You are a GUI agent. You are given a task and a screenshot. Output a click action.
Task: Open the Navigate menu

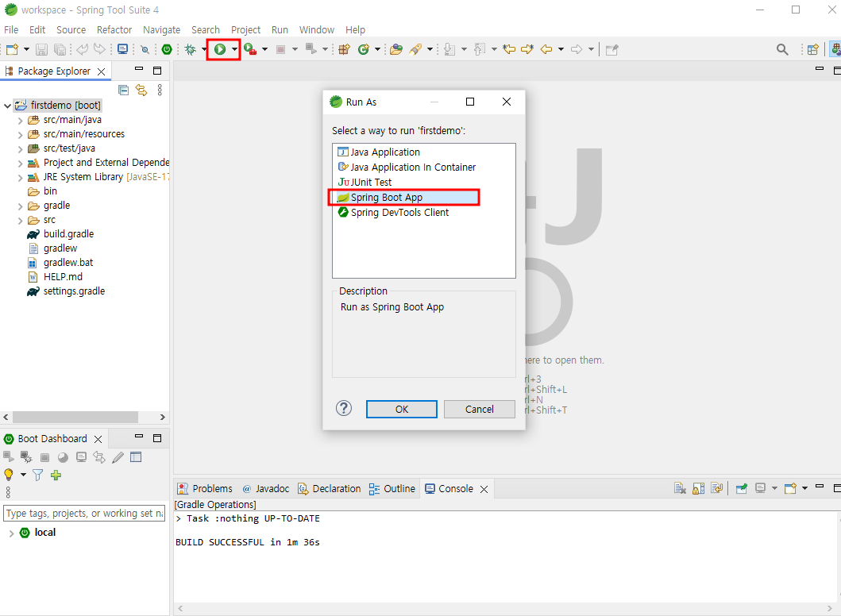pos(161,29)
